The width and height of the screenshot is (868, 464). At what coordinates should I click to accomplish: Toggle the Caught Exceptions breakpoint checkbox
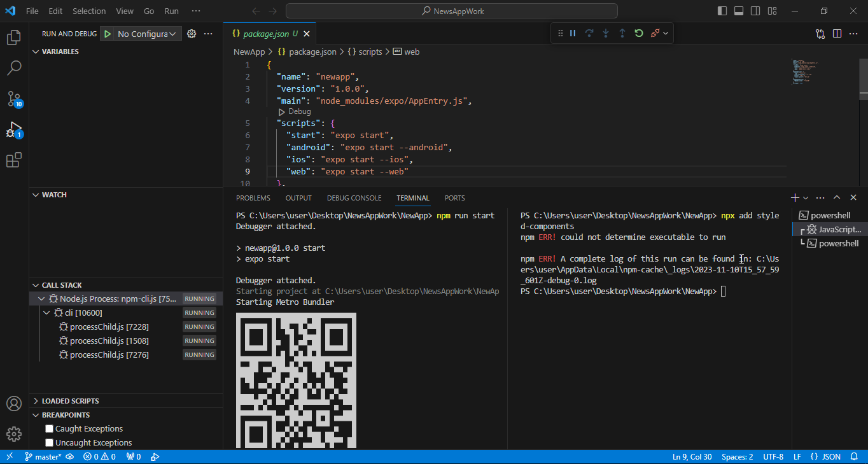click(x=49, y=429)
